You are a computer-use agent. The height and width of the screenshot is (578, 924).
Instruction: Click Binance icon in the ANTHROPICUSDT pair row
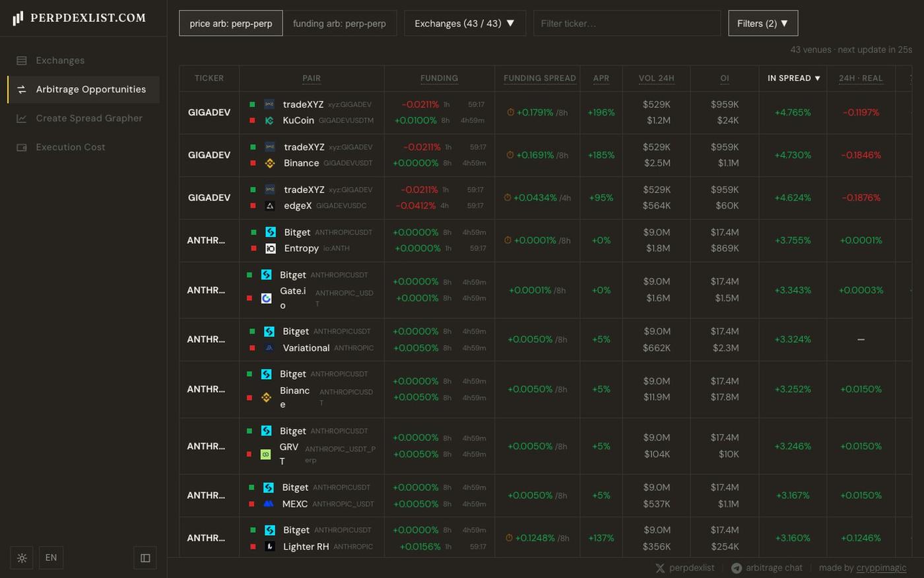coord(266,398)
